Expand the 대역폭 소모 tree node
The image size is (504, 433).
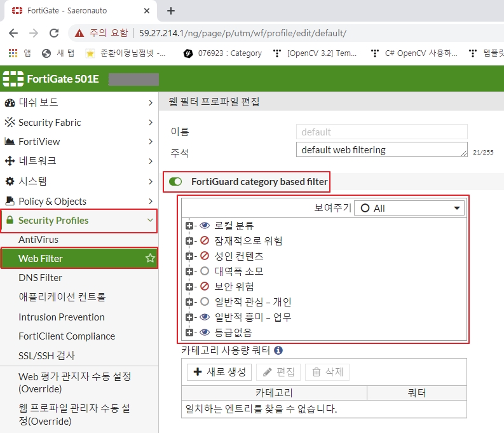click(x=189, y=271)
